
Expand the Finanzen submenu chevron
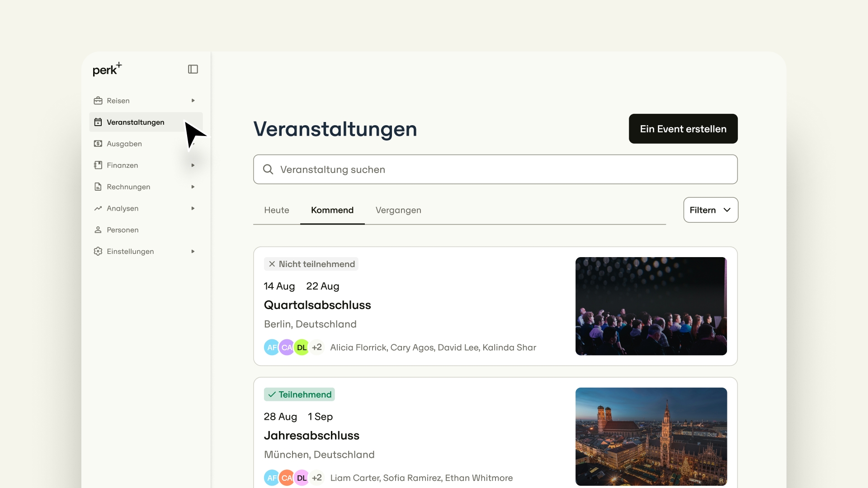pyautogui.click(x=193, y=165)
